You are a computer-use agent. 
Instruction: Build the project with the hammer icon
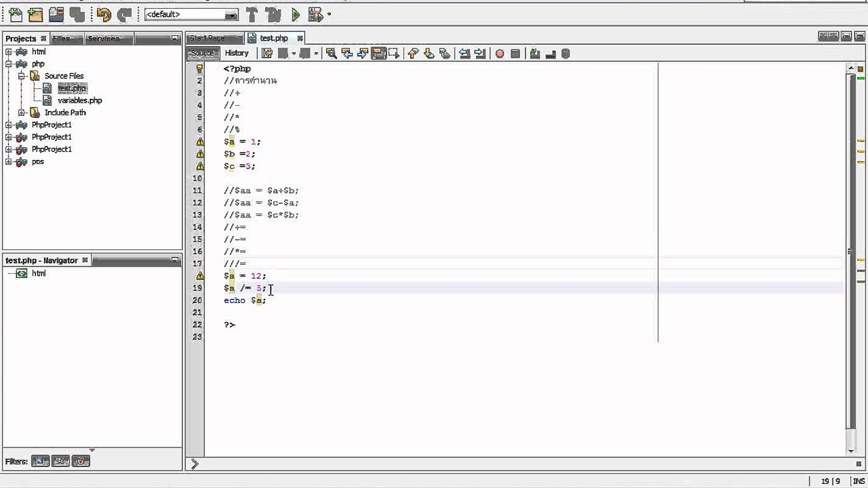tap(252, 14)
